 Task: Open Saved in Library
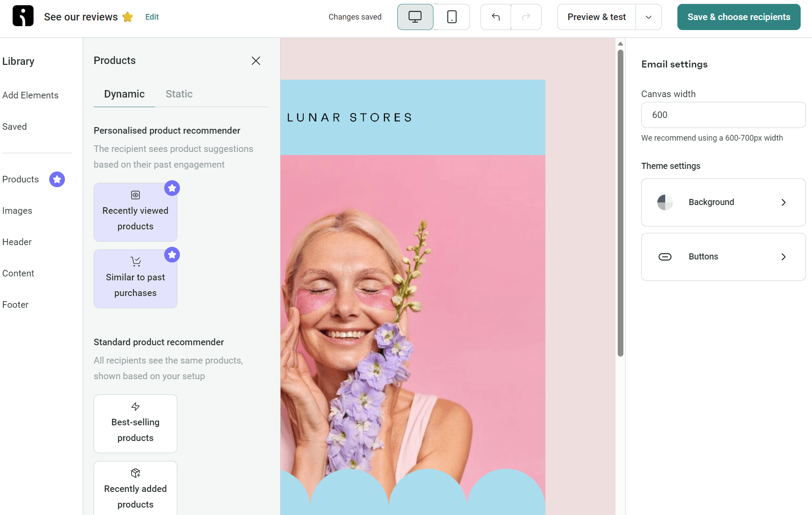pyautogui.click(x=14, y=127)
